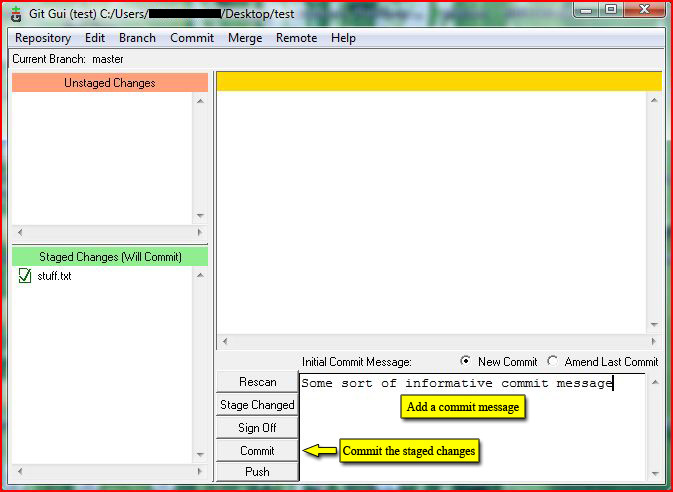Viewport: 673px width, 492px height.
Task: Click right arrow of Unstaged Changes horizontal scrollbar
Action: pos(200,233)
